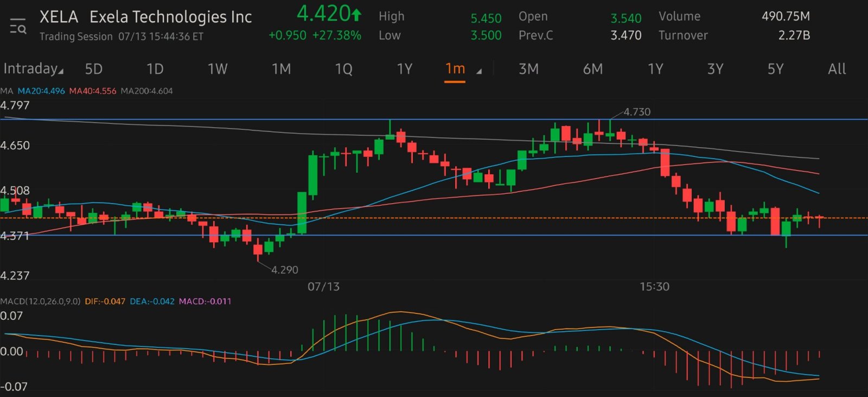Click the MA20:4.496 indicator label
This screenshot has height=397, width=868.
(x=41, y=91)
